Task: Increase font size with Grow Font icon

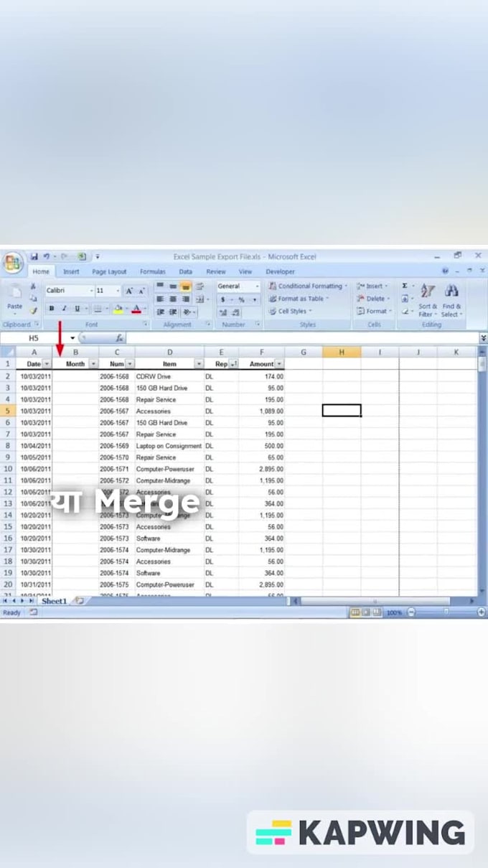Action: tap(129, 291)
